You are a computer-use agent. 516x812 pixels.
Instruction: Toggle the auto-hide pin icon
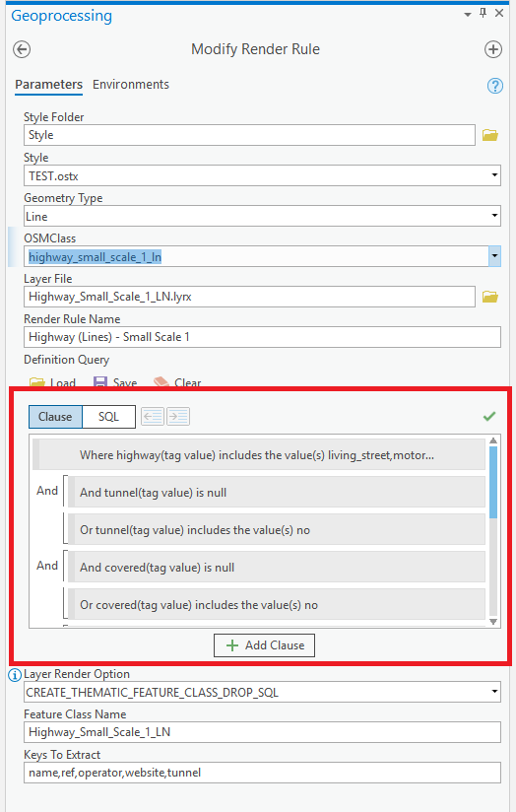click(x=484, y=14)
